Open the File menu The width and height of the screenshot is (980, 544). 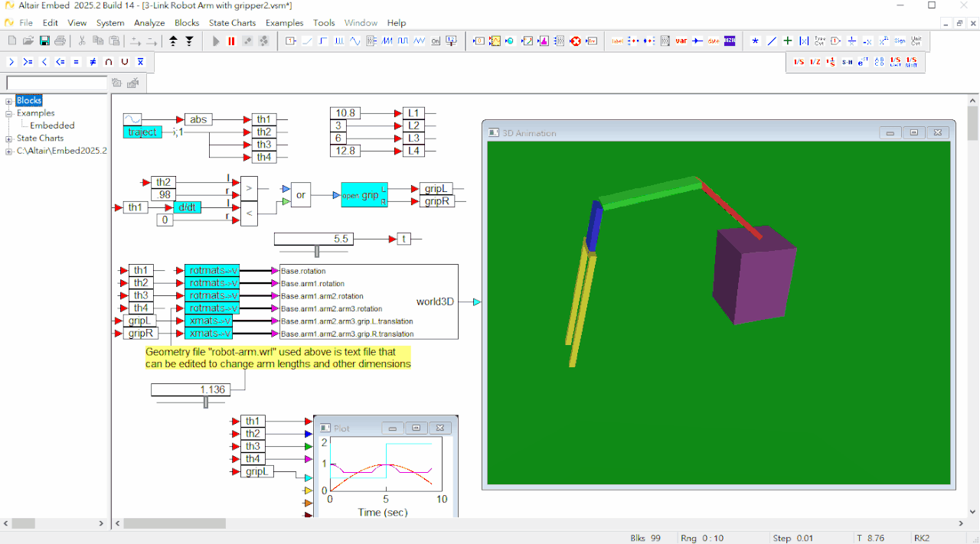(26, 23)
